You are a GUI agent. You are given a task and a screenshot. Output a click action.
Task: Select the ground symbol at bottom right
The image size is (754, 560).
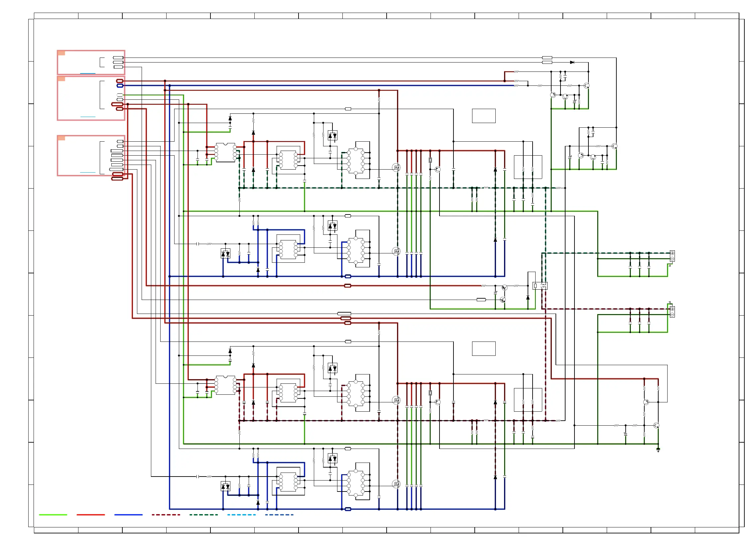tap(658, 450)
